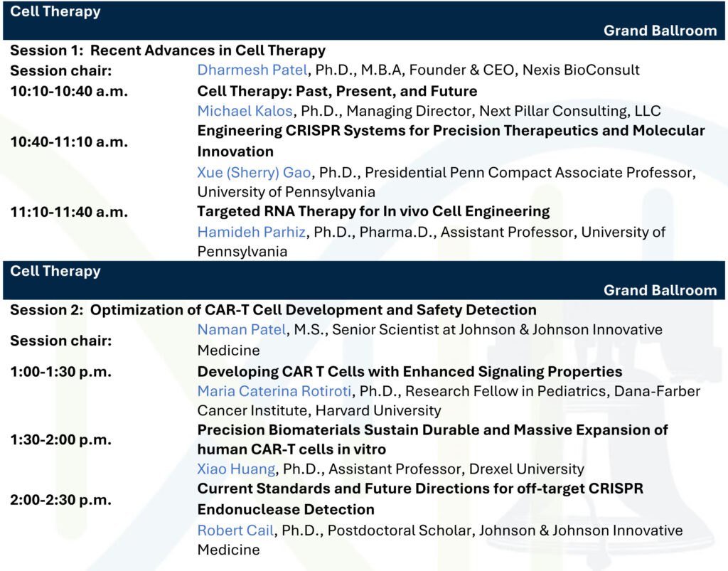Select the "Developing CAR T Cells" talk title
The height and width of the screenshot is (571, 728).
click(x=409, y=372)
